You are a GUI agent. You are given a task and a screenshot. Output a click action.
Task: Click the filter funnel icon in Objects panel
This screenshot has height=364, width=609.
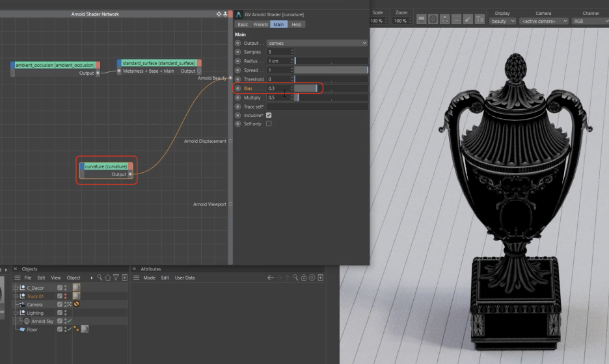click(116, 278)
